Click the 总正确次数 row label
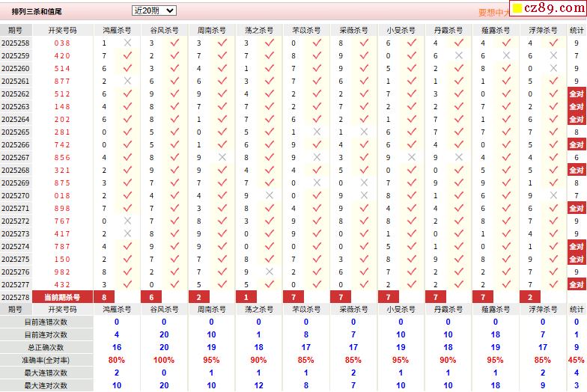 click(46, 347)
